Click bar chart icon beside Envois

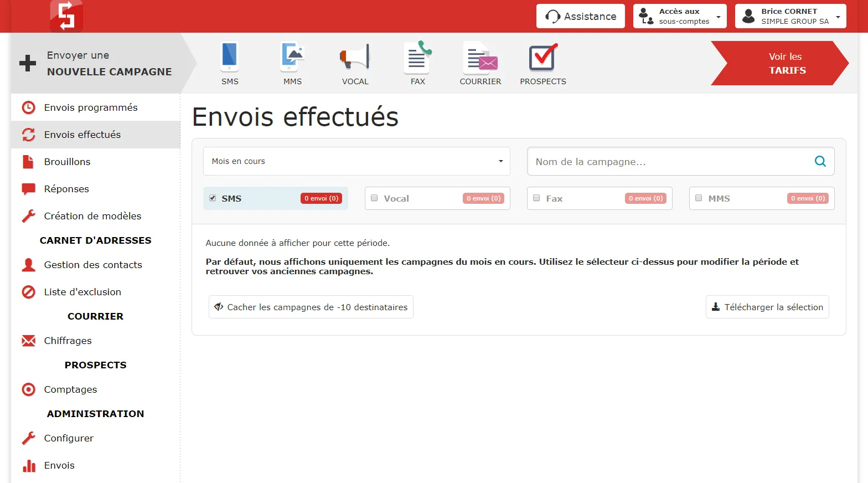29,465
